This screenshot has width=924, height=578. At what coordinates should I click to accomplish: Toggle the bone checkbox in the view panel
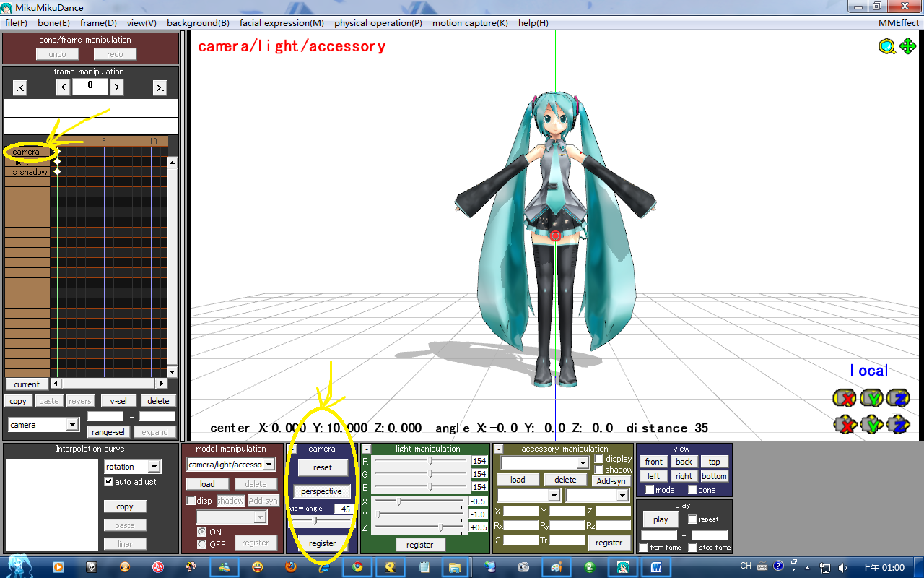(x=692, y=490)
